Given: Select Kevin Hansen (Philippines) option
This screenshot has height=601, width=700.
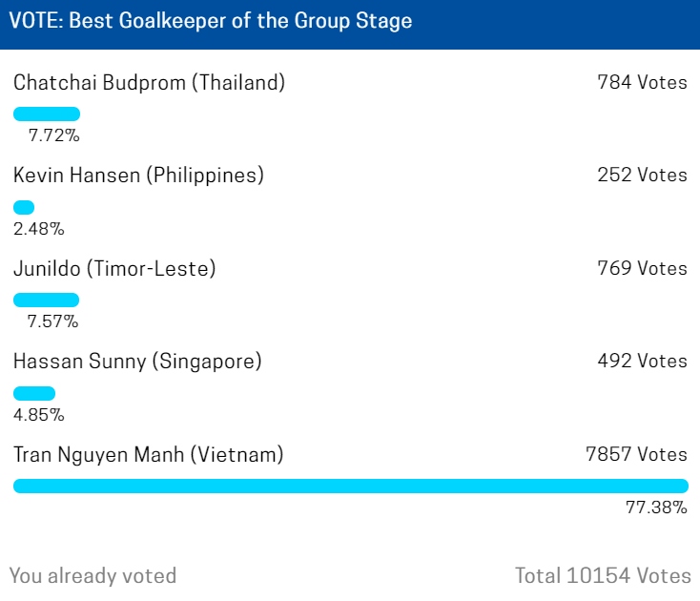Looking at the screenshot, I should point(138,175).
